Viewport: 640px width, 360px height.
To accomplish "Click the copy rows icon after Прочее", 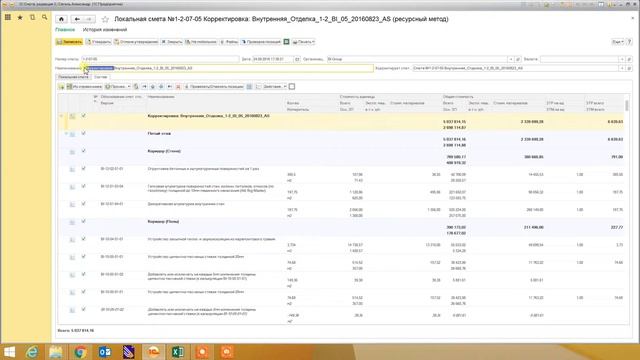I will 136,87.
